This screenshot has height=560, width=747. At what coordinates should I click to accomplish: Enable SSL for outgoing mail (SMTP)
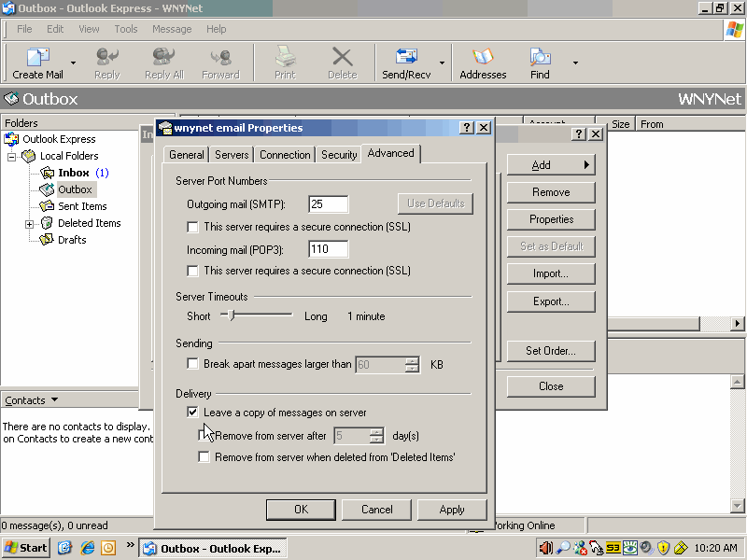click(x=193, y=227)
